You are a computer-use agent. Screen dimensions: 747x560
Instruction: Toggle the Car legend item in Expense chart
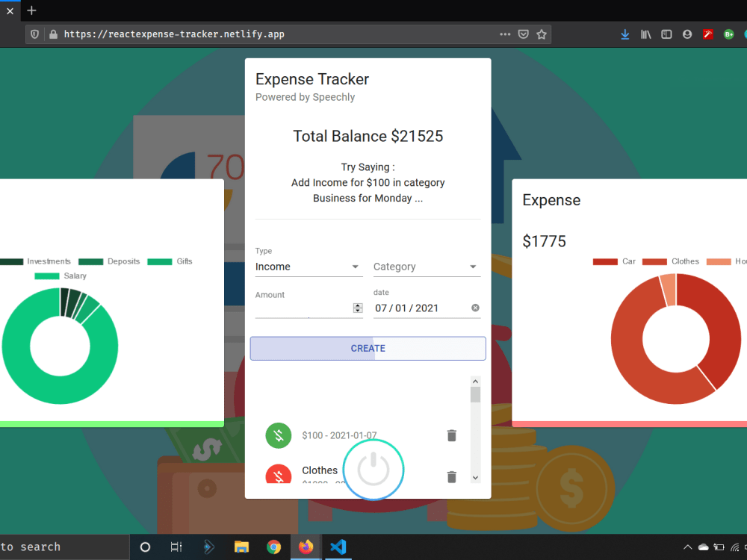[614, 261]
